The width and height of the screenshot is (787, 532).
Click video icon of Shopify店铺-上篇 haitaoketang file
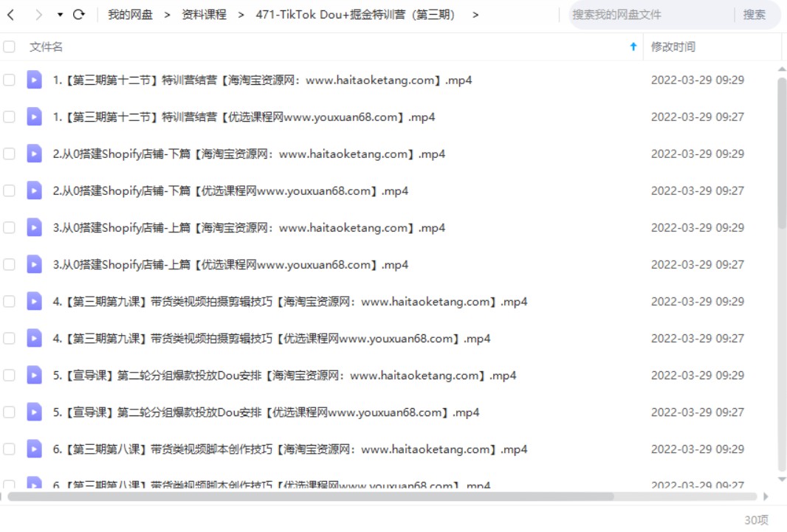(x=34, y=227)
